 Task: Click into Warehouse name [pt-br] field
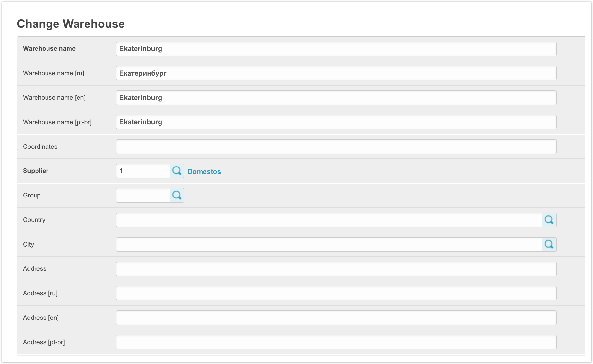click(x=336, y=122)
